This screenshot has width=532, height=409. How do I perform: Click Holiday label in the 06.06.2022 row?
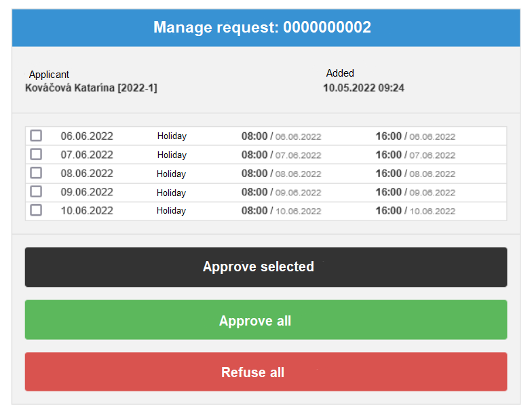pyautogui.click(x=172, y=136)
